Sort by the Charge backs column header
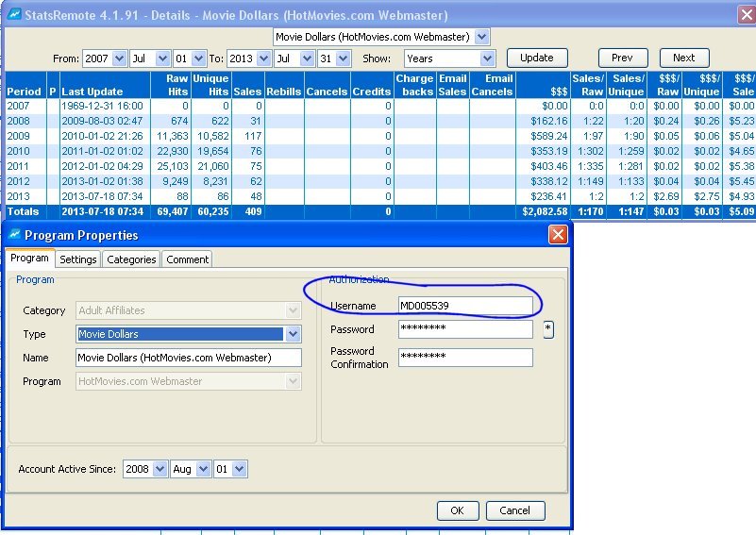 415,85
